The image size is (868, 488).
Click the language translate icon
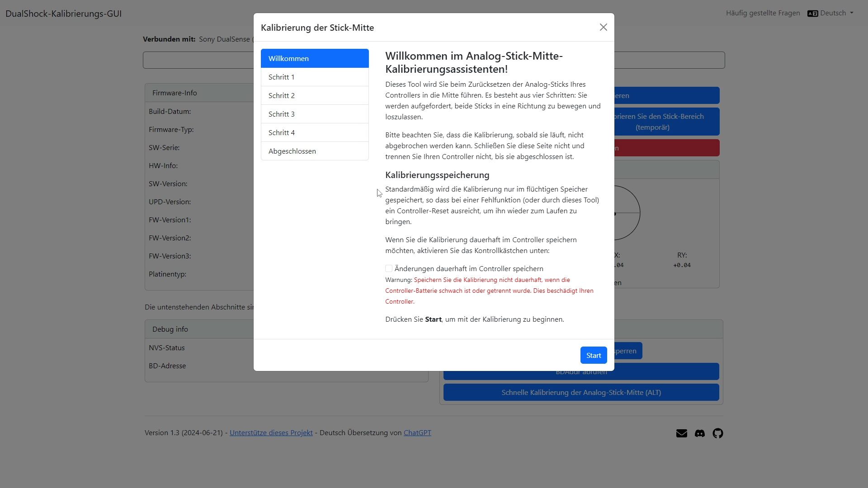click(812, 14)
